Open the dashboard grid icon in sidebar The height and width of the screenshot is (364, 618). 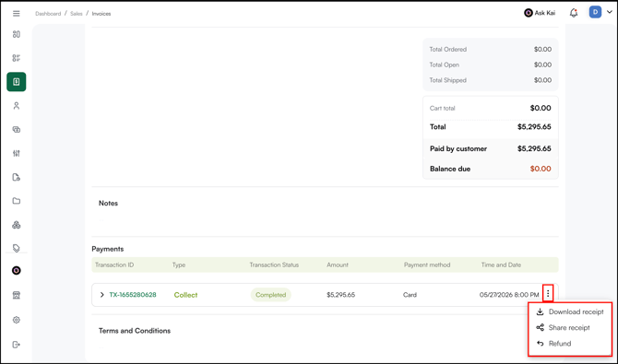pyautogui.click(x=17, y=34)
